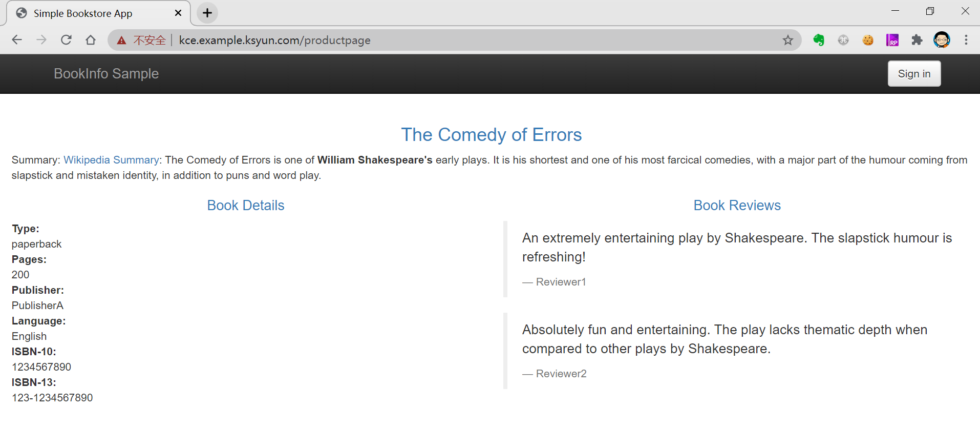Click the not secure warning icon
Screen dimensions: 980x427
[x=121, y=40]
